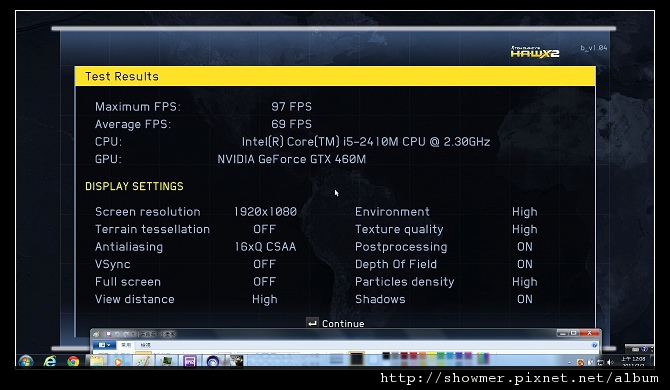Switch to the Paint View ribbon tab

tap(146, 345)
